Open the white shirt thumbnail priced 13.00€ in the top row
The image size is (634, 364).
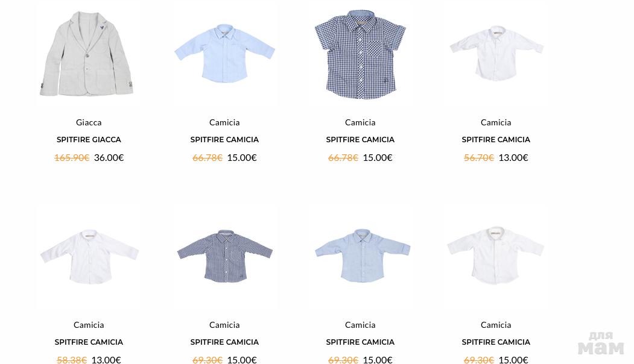[496, 53]
